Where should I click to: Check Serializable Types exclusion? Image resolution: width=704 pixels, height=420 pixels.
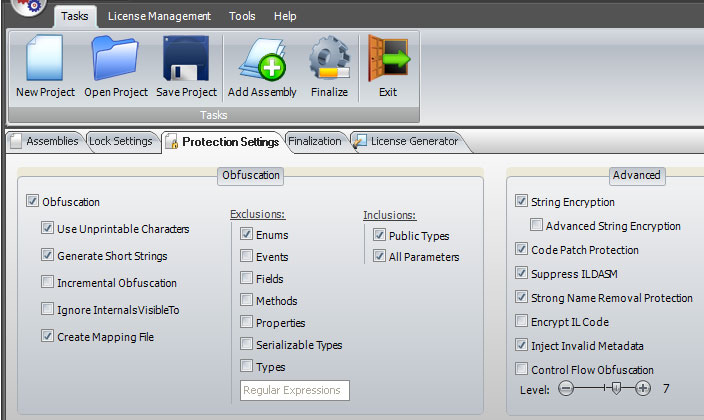[246, 343]
